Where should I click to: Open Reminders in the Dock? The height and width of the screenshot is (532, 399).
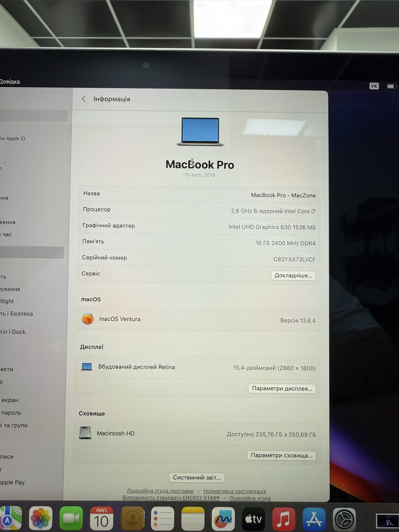163,518
